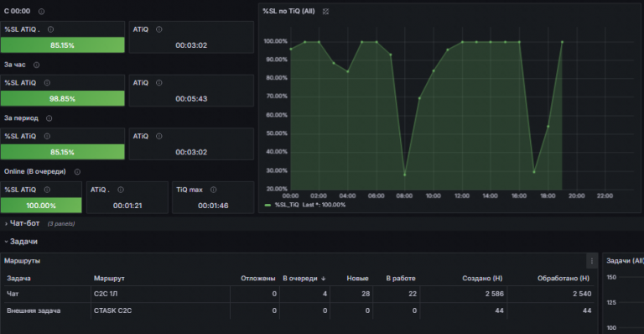
Task: Sort table by 'Маршрут' column header
Action: 109,279
